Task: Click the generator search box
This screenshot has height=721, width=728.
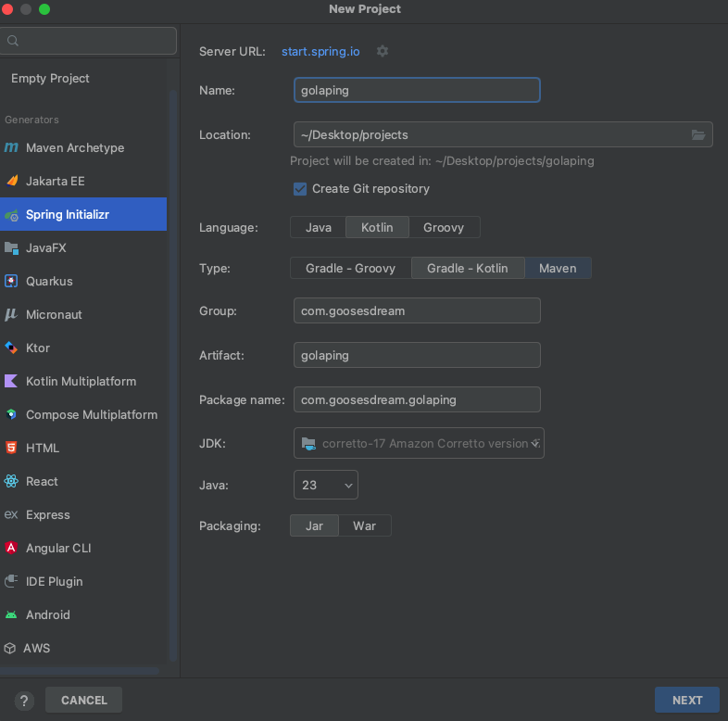Action: coord(88,41)
